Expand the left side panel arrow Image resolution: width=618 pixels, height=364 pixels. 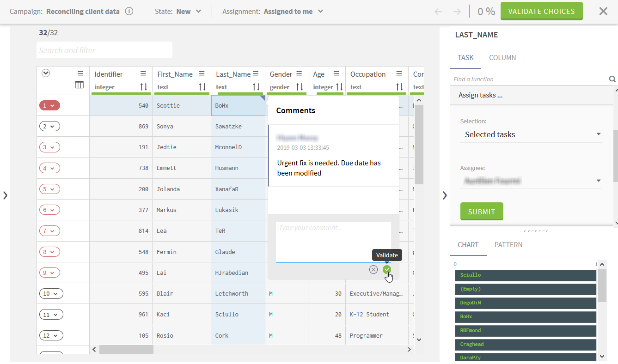(5, 195)
